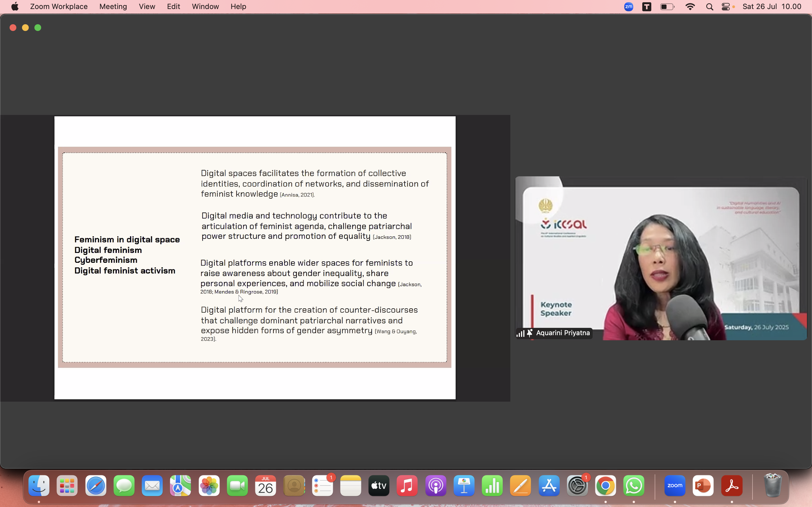Open the View menu
Viewport: 812px width, 507px height.
[147, 7]
